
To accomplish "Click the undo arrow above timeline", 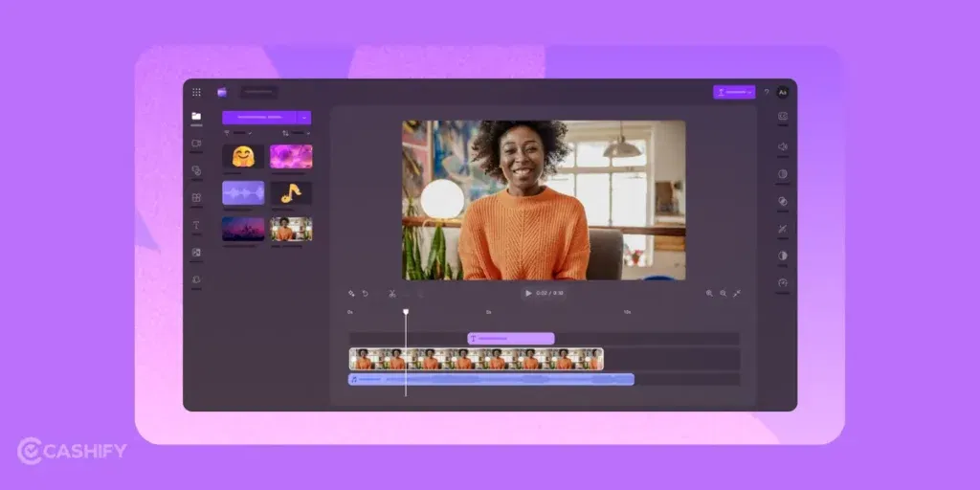I will (366, 293).
